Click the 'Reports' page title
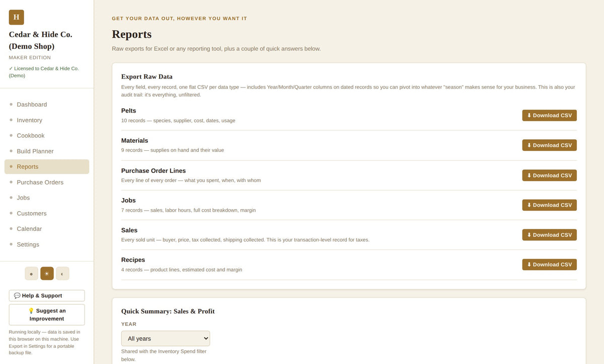Image resolution: width=604 pixels, height=364 pixels. [132, 34]
